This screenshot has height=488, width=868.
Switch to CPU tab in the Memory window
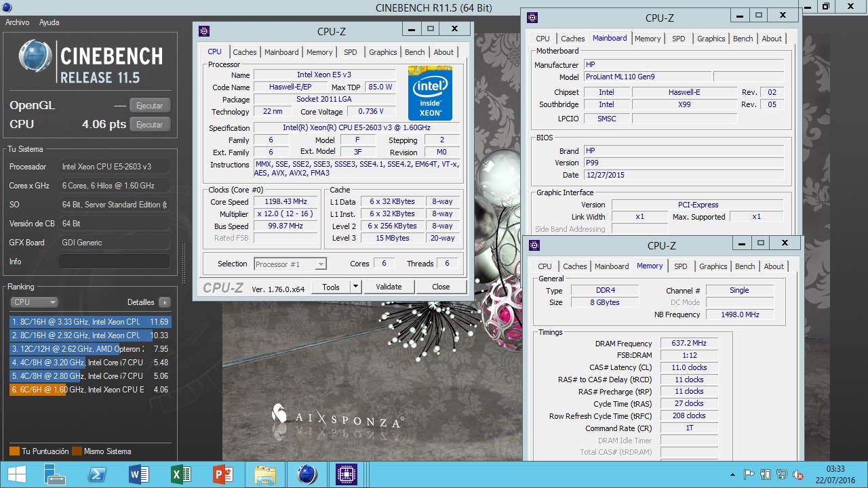click(545, 266)
